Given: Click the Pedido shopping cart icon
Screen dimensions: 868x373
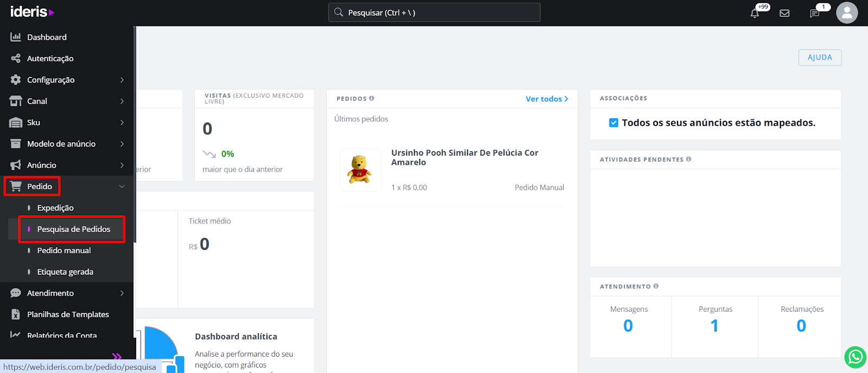Looking at the screenshot, I should pos(16,186).
